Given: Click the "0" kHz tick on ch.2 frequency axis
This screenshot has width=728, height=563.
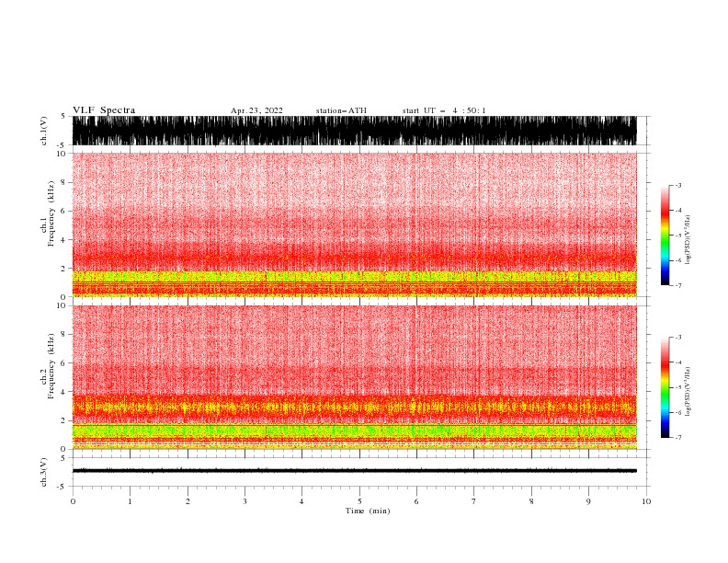Looking at the screenshot, I should (x=63, y=449).
